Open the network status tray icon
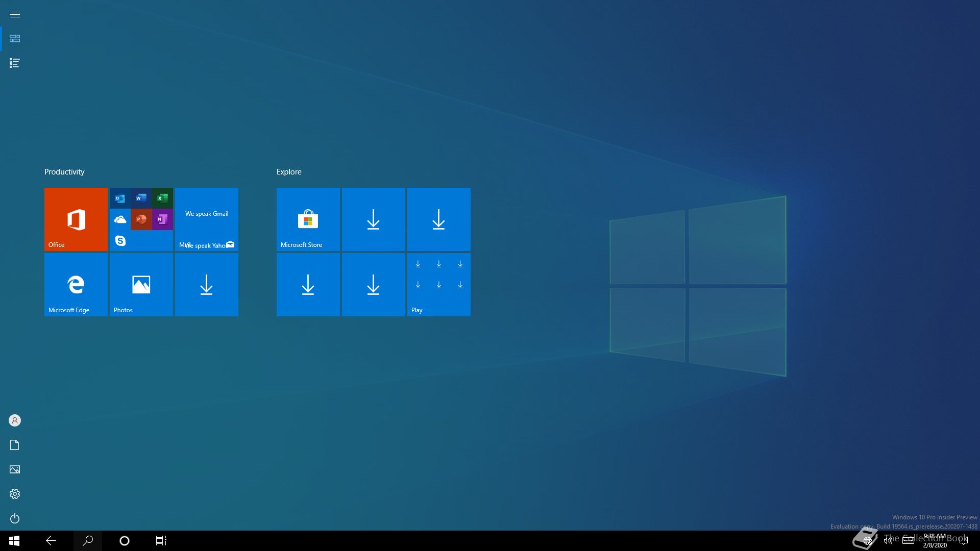The height and width of the screenshot is (551, 980). pos(868,541)
